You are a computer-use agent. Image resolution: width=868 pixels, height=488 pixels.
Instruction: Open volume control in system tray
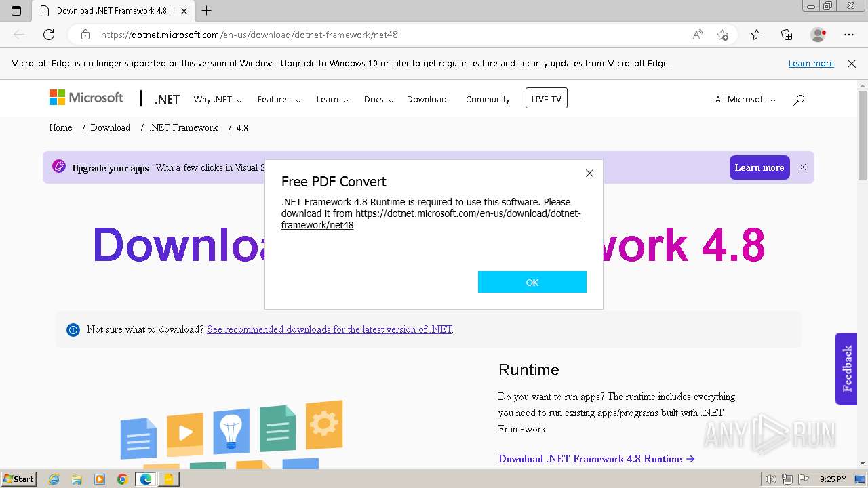(x=770, y=479)
